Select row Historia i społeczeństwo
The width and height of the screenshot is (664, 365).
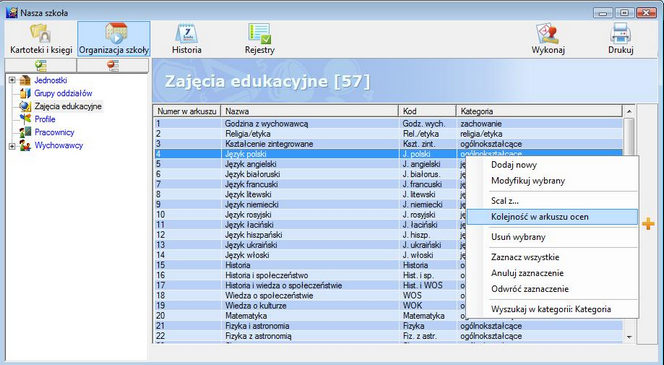(310, 275)
